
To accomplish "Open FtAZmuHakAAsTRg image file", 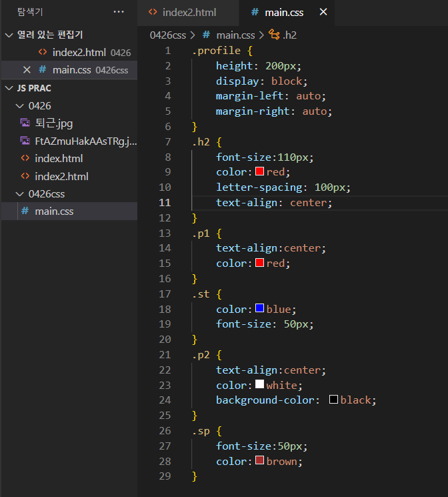I will pos(69,141).
